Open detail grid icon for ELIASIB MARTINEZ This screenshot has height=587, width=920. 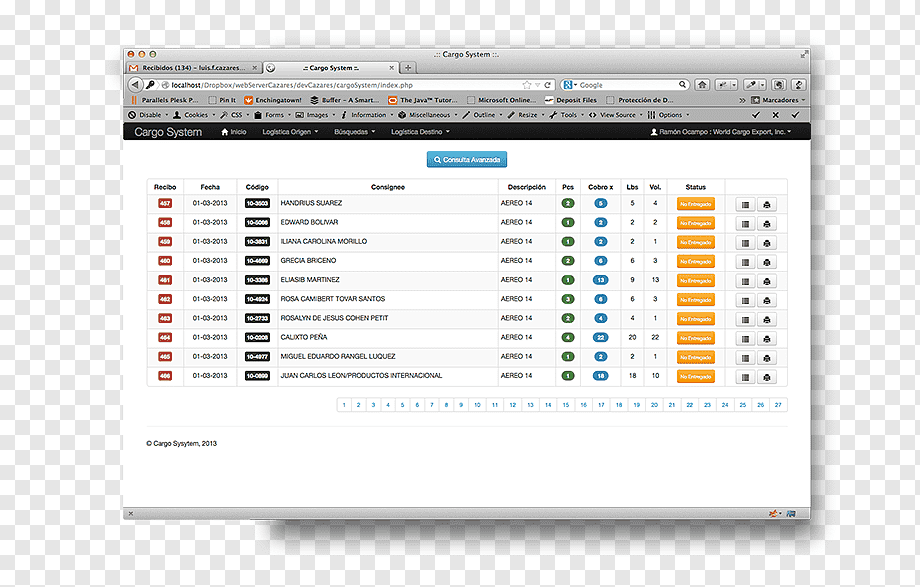coord(745,281)
